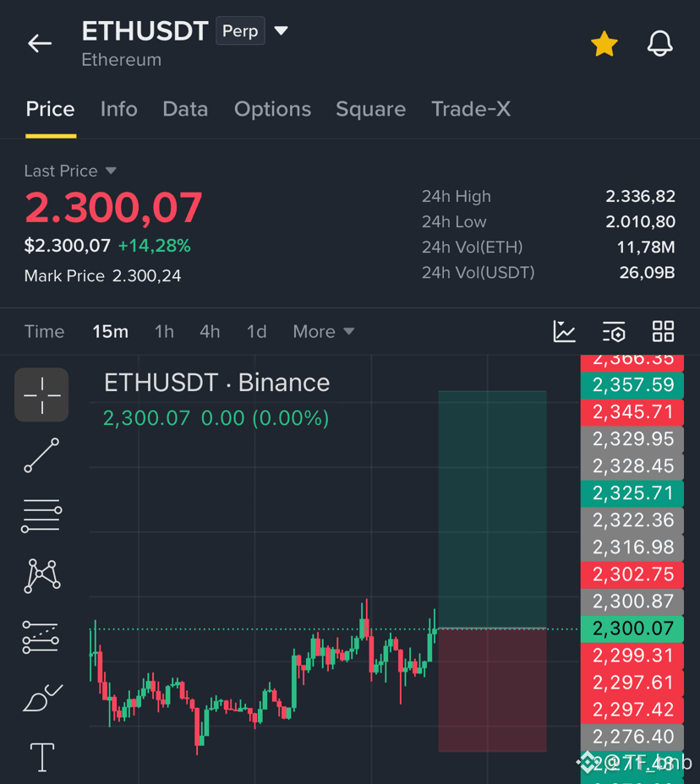Select the 15m interval

pyautogui.click(x=110, y=331)
